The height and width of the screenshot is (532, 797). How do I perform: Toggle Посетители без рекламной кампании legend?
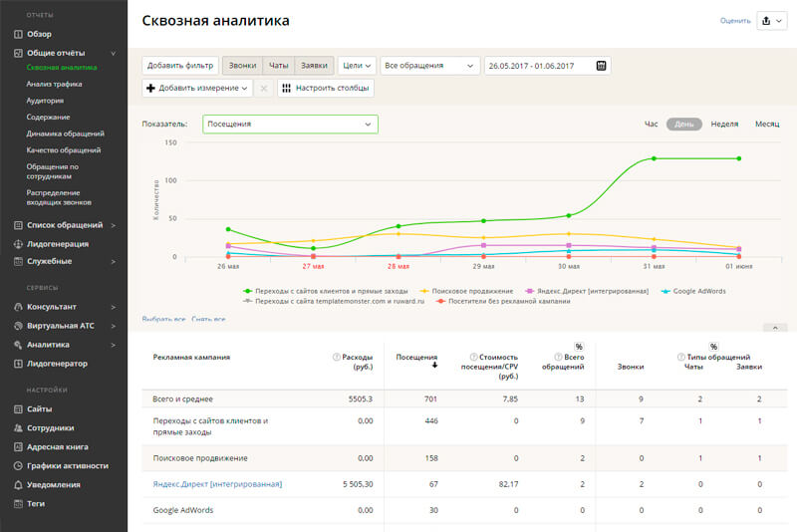[503, 301]
